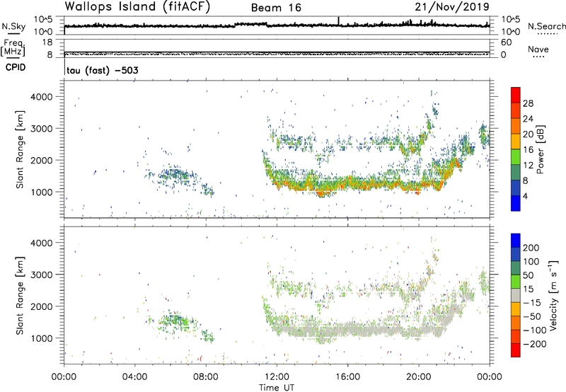Click the "10^0" tick right of the noise panel
This screenshot has width=566, height=392.
tap(510, 32)
